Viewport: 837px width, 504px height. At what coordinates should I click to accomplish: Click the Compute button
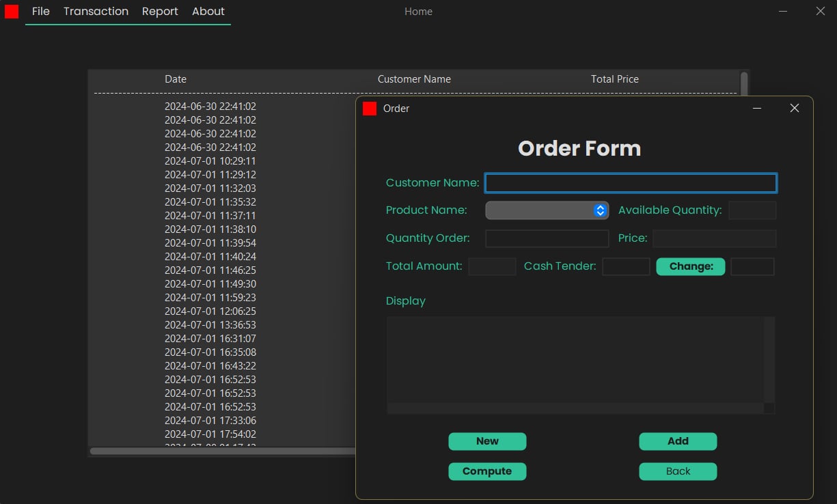coord(487,471)
